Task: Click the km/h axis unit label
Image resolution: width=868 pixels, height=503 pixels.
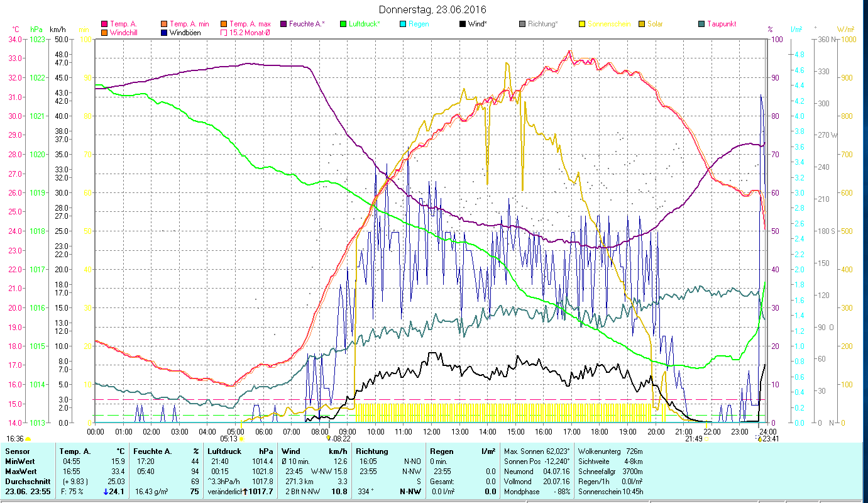Action: point(57,30)
